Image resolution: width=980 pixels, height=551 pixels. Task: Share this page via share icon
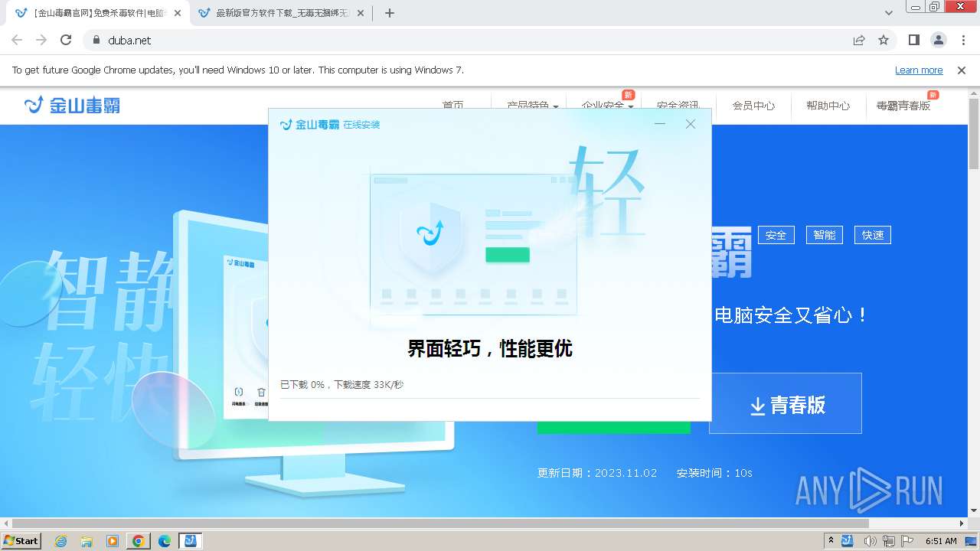(x=859, y=40)
